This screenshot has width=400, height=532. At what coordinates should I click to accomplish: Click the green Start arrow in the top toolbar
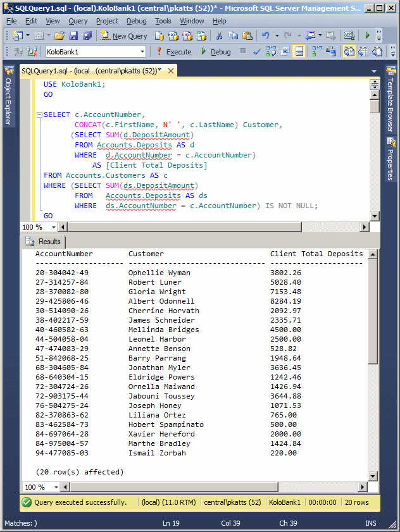pos(367,35)
